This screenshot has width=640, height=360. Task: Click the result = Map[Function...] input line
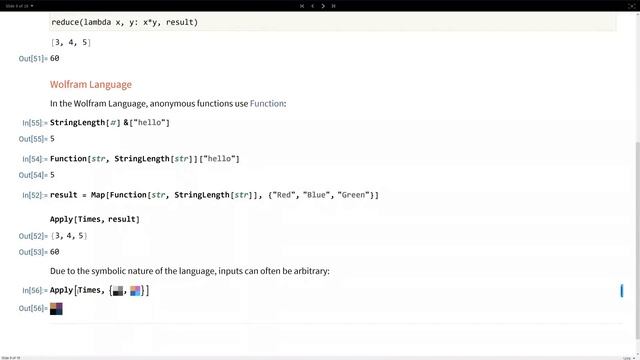point(214,195)
